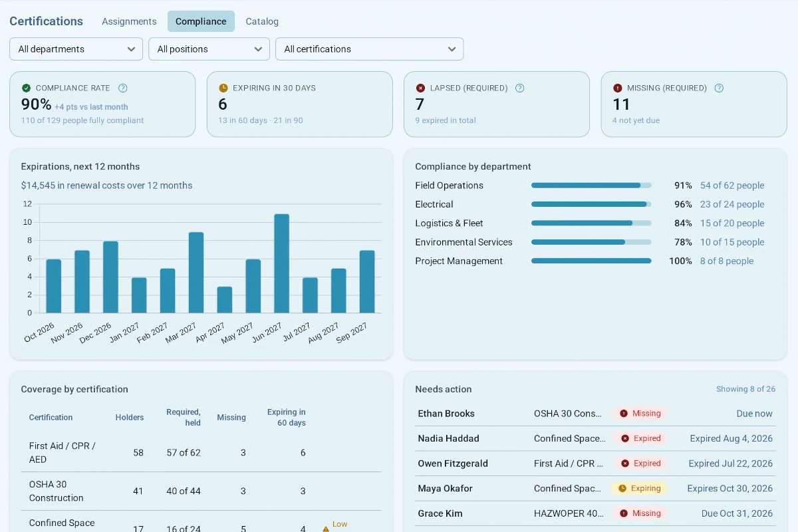Open the First Aid / CPR / AED row

[x=201, y=453]
